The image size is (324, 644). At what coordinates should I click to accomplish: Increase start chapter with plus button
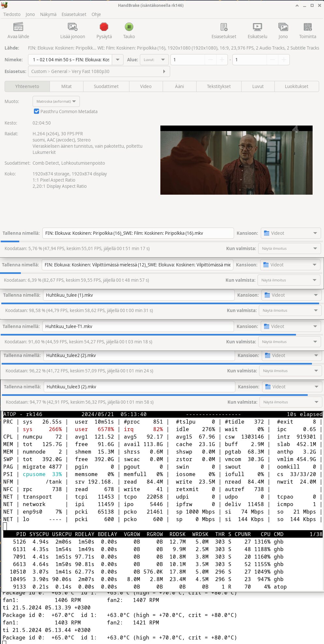point(222,60)
